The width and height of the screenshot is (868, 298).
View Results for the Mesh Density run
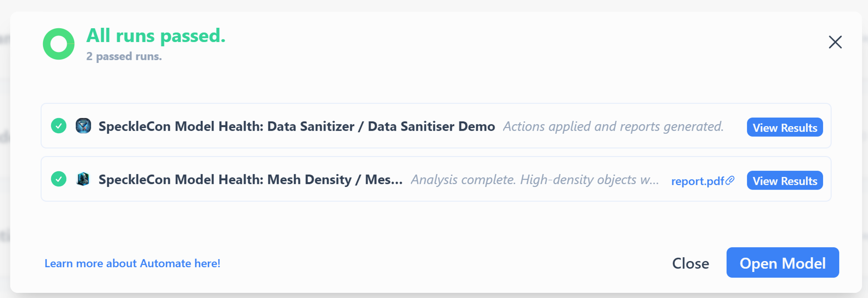785,180
